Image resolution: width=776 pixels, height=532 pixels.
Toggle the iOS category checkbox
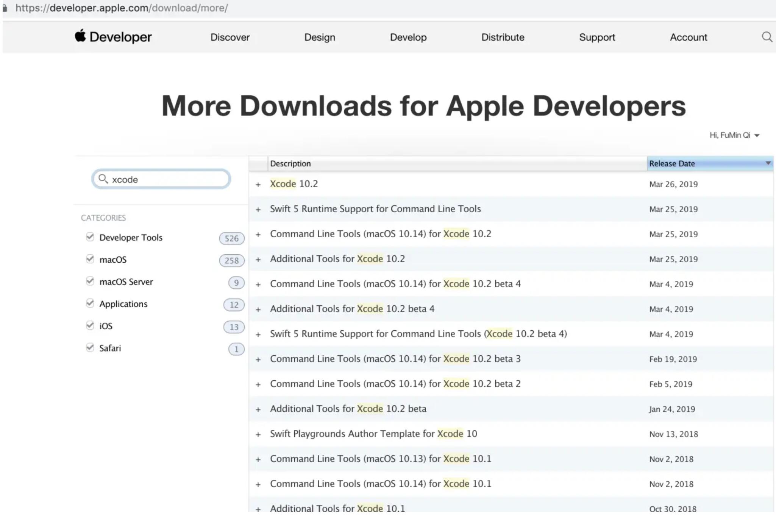pyautogui.click(x=90, y=325)
